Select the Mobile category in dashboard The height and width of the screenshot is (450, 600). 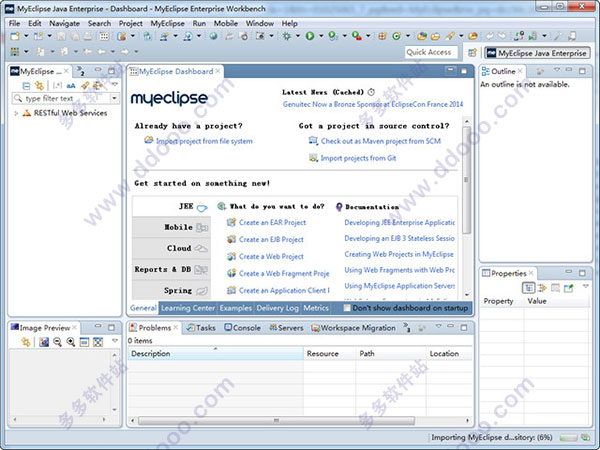point(171,227)
